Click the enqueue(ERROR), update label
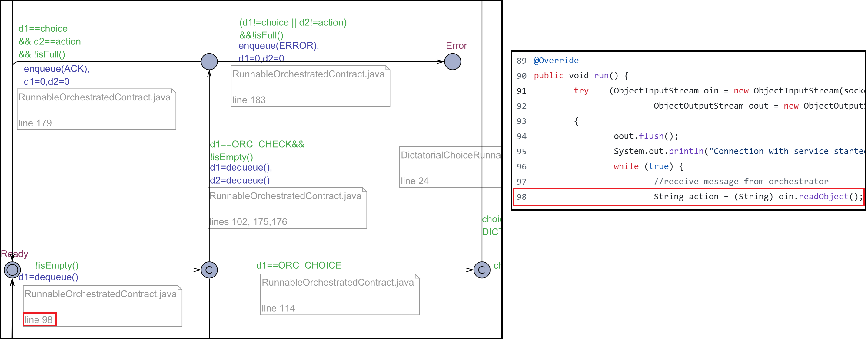868x344 pixels. (x=278, y=45)
